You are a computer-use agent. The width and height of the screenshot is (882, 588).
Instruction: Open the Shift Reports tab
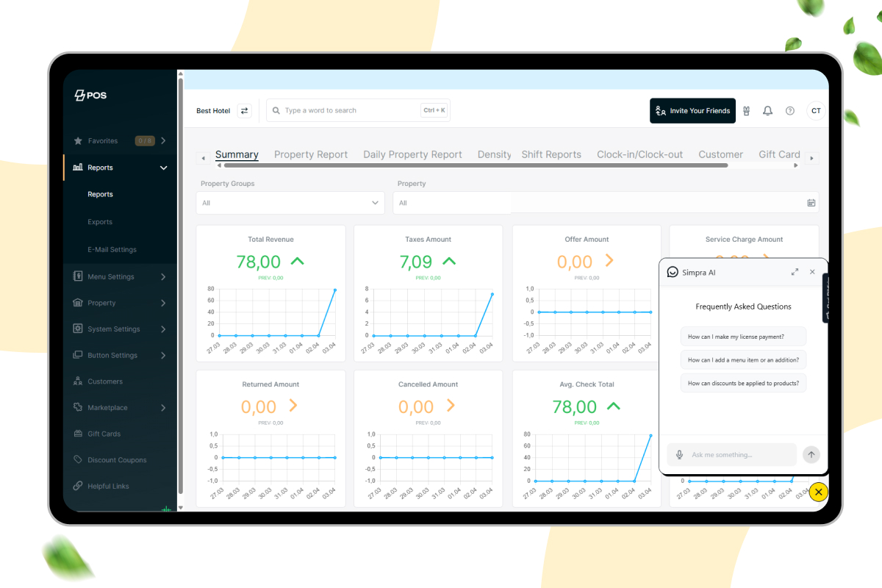click(x=551, y=154)
